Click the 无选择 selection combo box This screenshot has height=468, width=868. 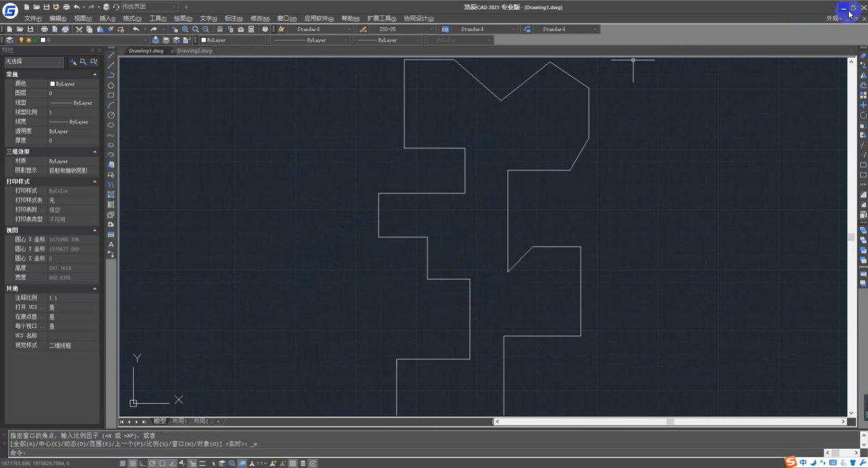(33, 62)
